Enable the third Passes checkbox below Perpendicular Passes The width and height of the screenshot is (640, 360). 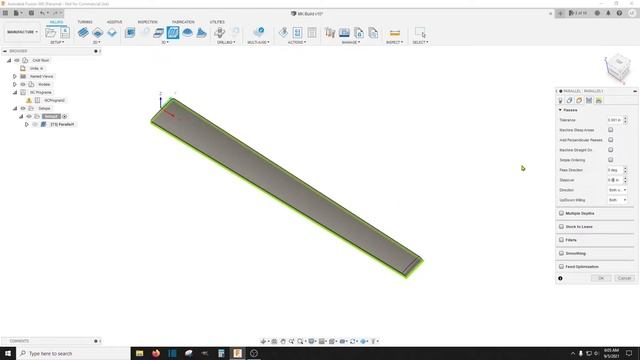click(x=611, y=150)
